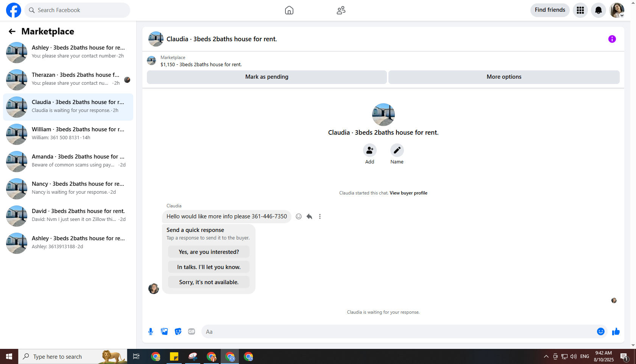Click Claudia's message 'Hello would like more info'
Viewport: 636px width, 364px height.
tap(227, 216)
